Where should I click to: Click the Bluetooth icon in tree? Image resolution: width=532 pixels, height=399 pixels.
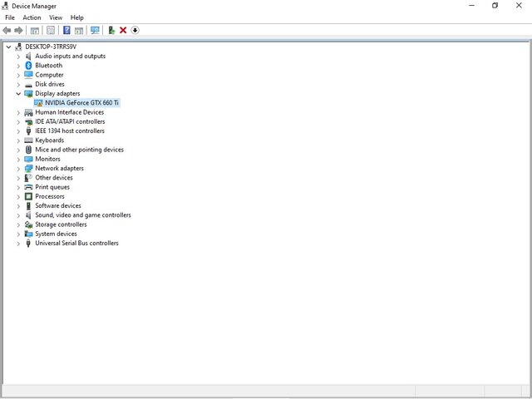pyautogui.click(x=28, y=66)
